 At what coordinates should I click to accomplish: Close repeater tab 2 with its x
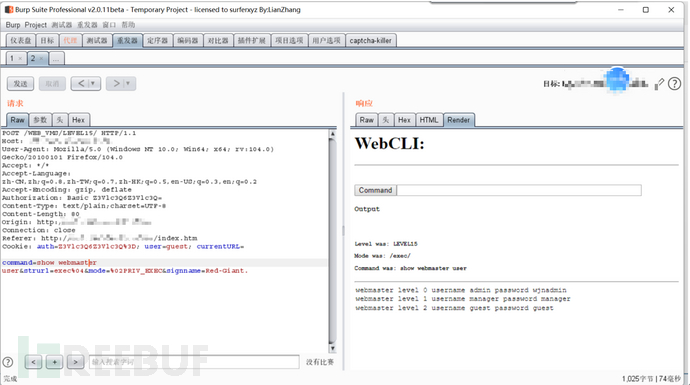point(41,59)
